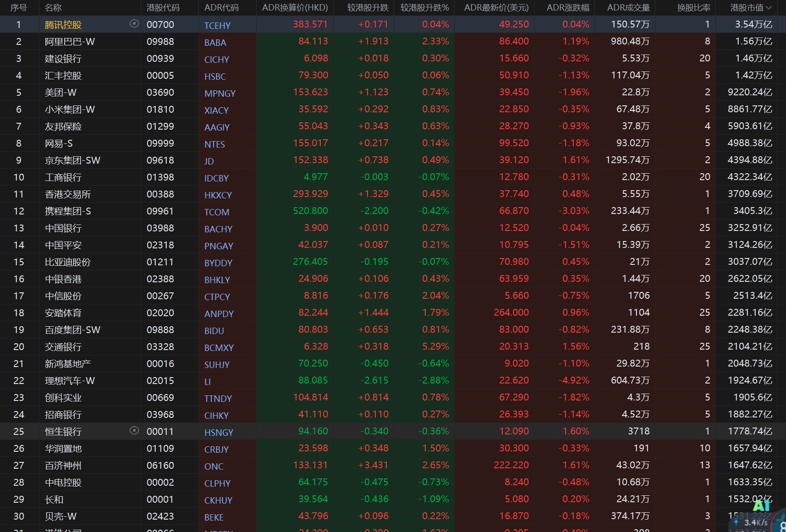
Task: Select the 京东集团-SW stock name
Action: (72, 160)
